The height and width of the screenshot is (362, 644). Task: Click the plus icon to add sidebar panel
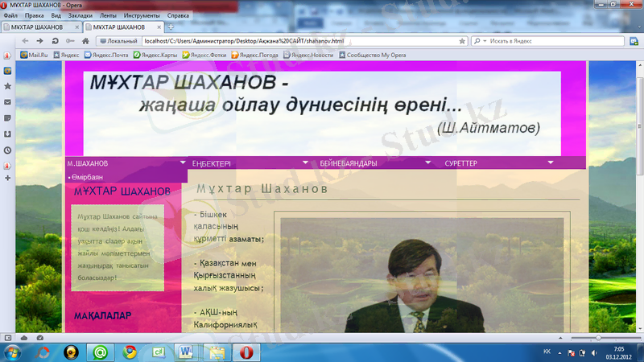pos(7,178)
